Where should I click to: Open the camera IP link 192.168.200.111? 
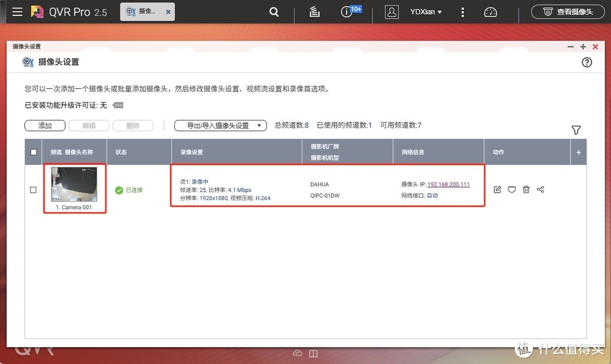(449, 184)
